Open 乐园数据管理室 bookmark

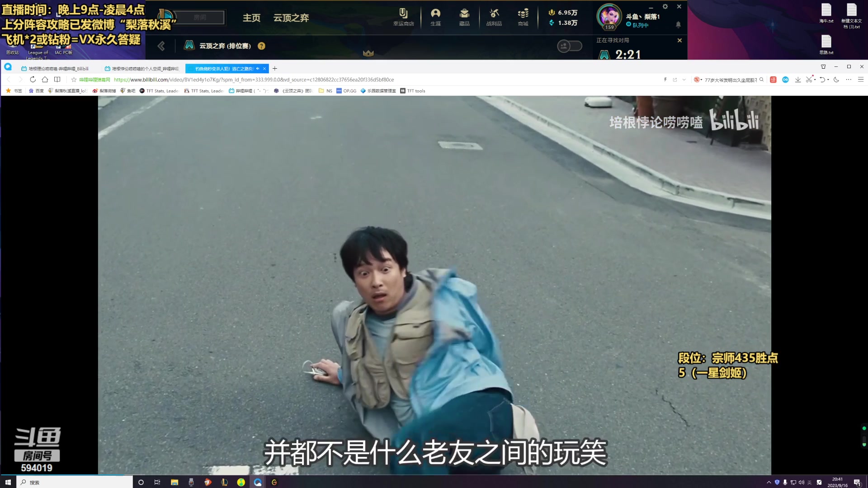click(378, 91)
